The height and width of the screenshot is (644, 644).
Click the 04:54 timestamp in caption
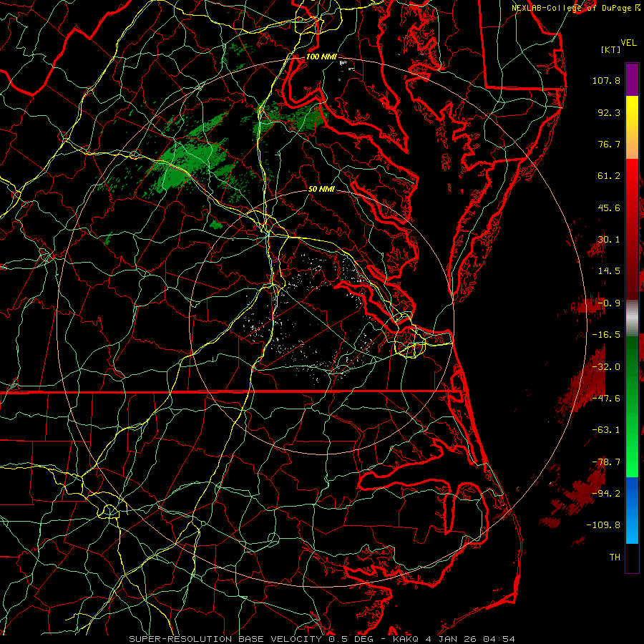499,639
